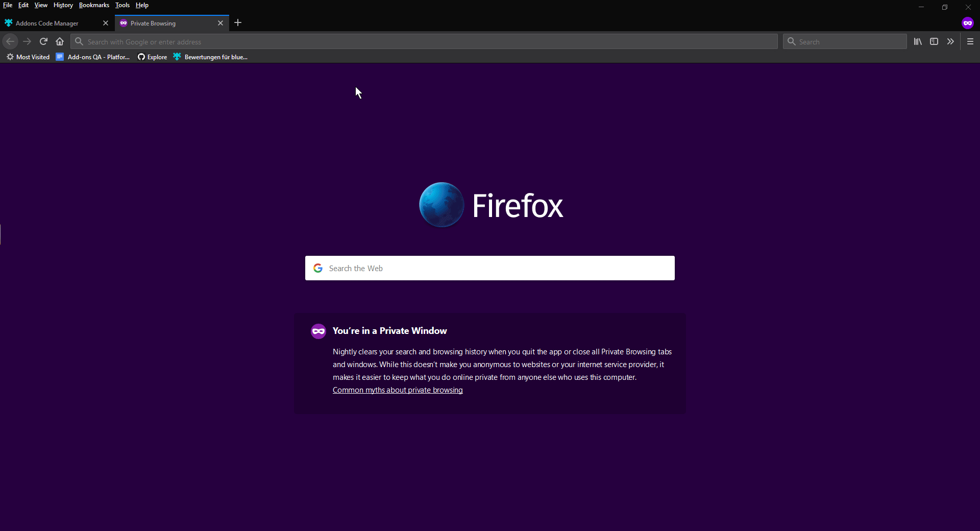The image size is (980, 531).
Task: Open the Home page icon
Action: [60, 41]
